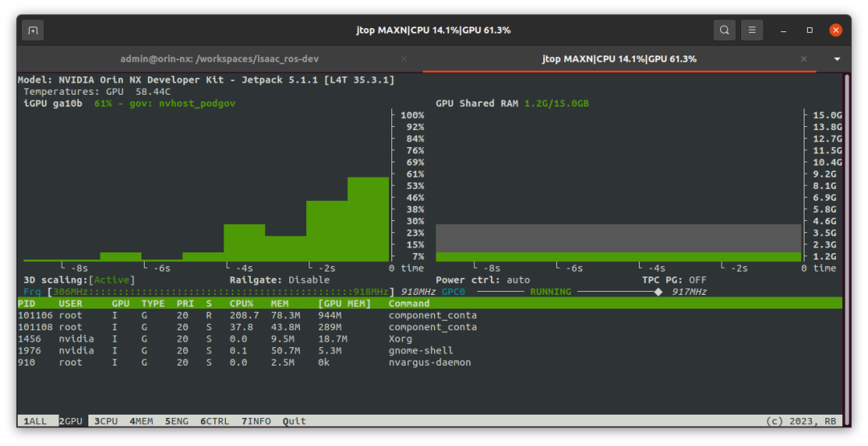Open the 7INFO page

point(259,421)
